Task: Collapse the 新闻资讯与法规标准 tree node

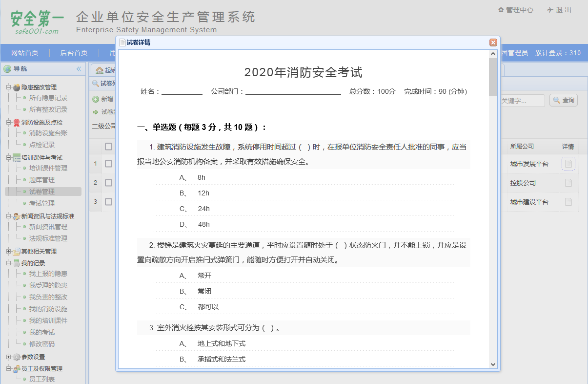Action: click(8, 216)
